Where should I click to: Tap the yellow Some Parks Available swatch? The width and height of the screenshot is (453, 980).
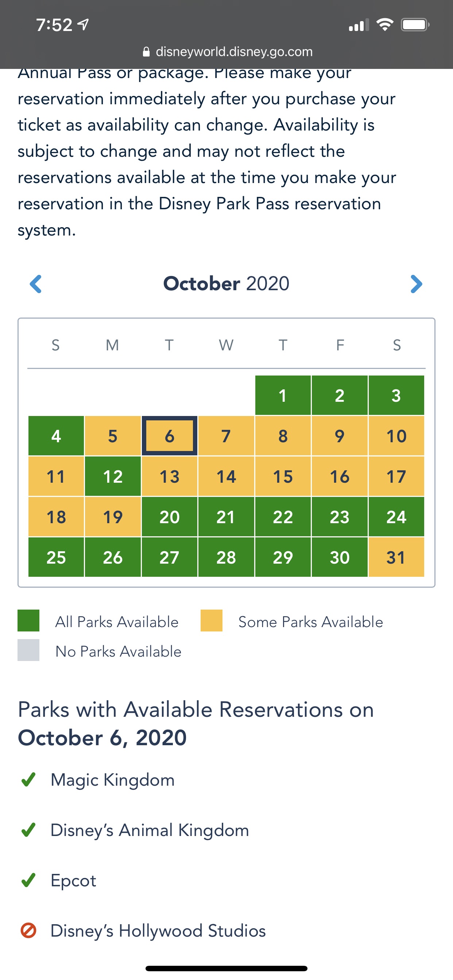pos(211,621)
